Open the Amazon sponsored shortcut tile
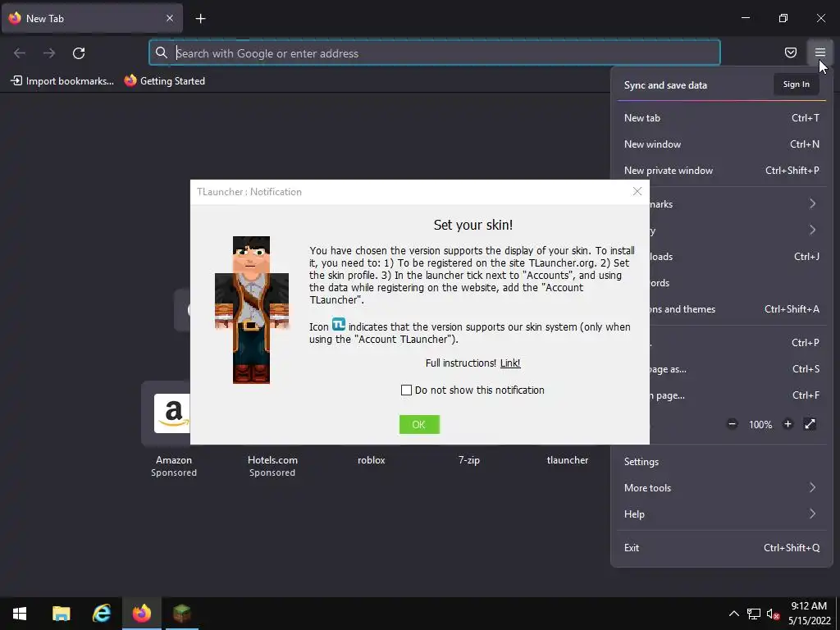Screen dimensions: 840x630 click(166, 413)
